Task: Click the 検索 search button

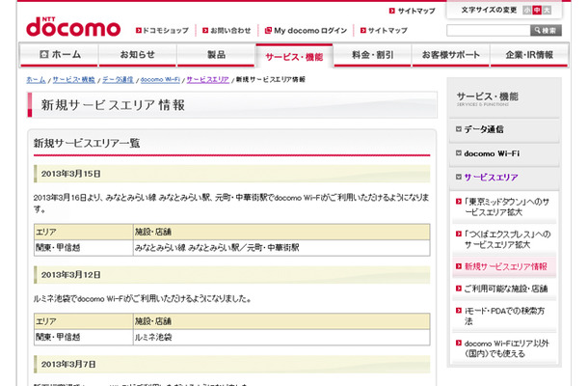Action: (546, 31)
